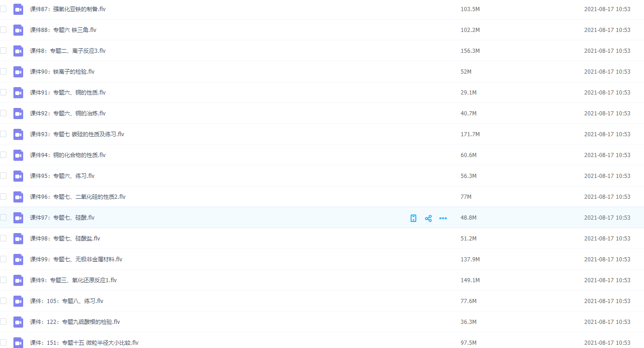The image size is (644, 348).
Task: Check the box next to 课件97 硅酸
Action: (3, 217)
